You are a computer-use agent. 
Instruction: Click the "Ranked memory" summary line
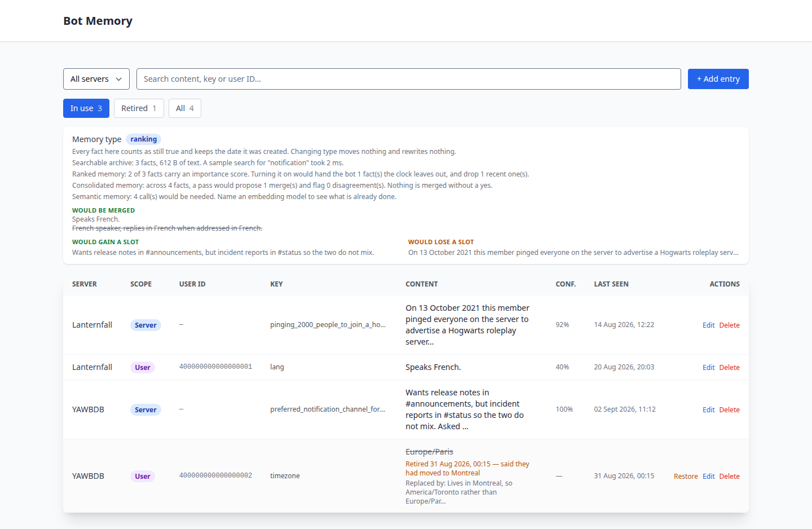click(x=301, y=174)
